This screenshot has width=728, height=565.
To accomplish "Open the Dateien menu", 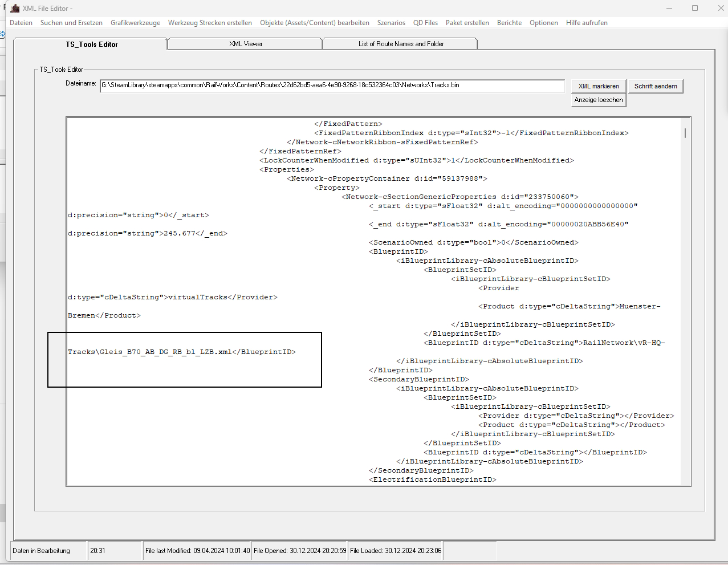I will (21, 23).
